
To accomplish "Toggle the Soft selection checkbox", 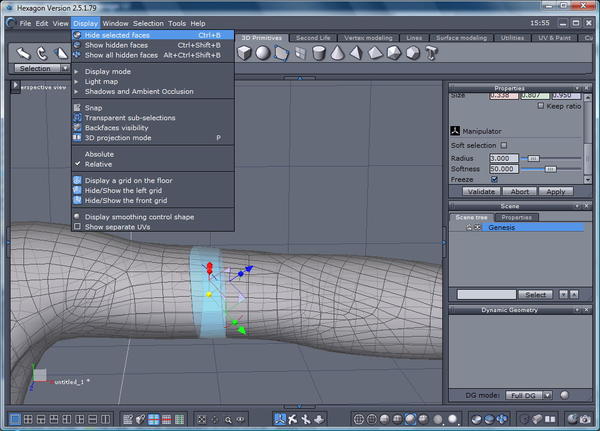I will 504,145.
